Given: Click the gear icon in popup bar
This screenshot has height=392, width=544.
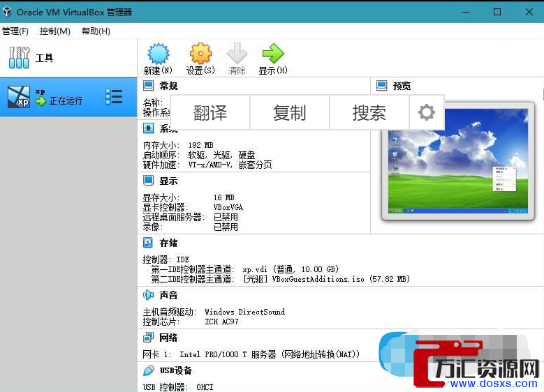Looking at the screenshot, I should click(427, 112).
